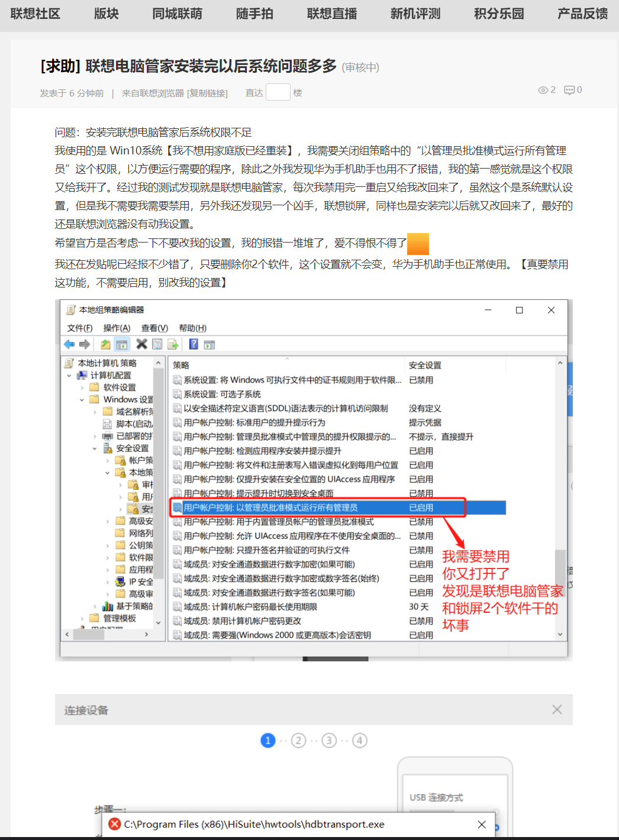Open the Properties toolbar icon

pos(157,344)
